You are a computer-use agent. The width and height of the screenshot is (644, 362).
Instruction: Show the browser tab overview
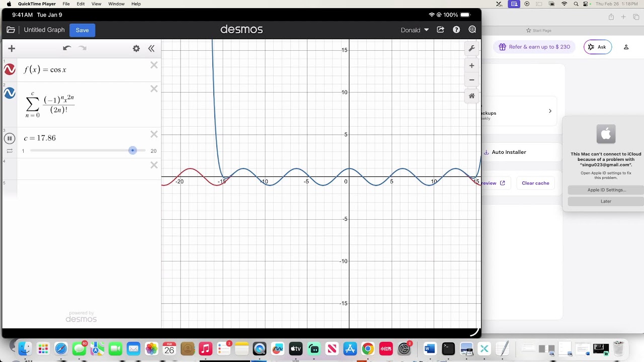(x=636, y=17)
